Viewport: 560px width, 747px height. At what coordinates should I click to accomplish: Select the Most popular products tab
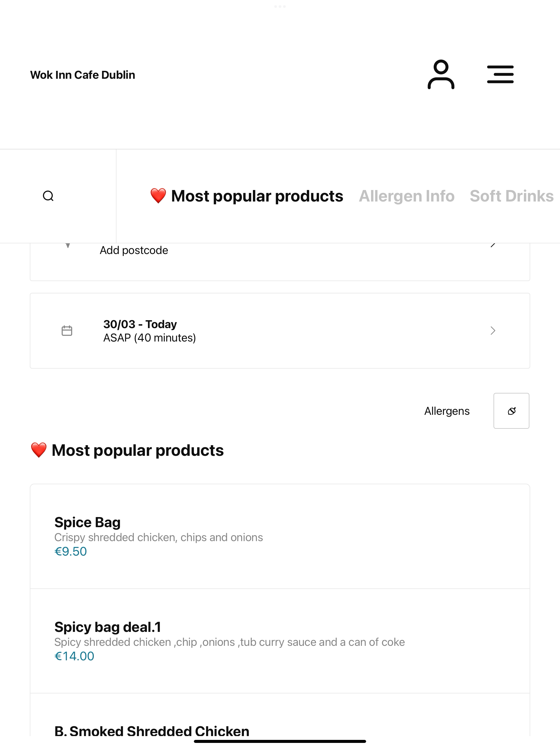247,196
